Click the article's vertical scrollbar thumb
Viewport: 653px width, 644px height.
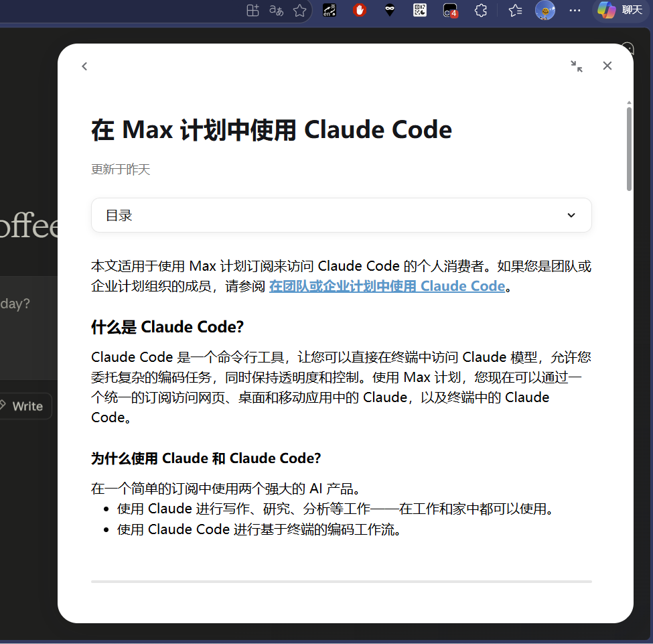[x=629, y=149]
